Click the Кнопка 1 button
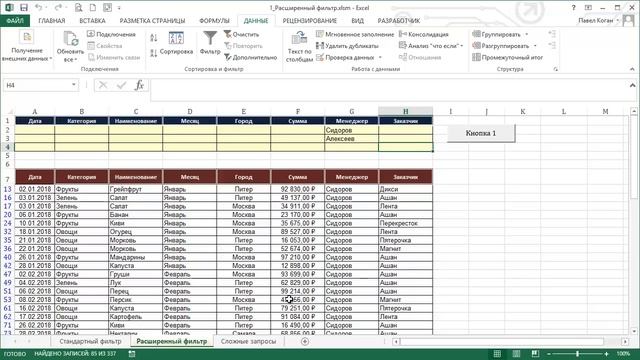 point(481,133)
